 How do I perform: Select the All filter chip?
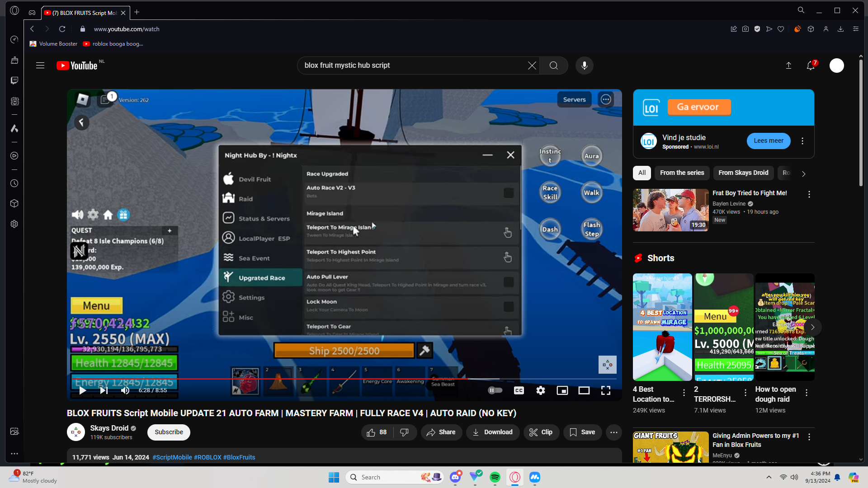(x=642, y=173)
